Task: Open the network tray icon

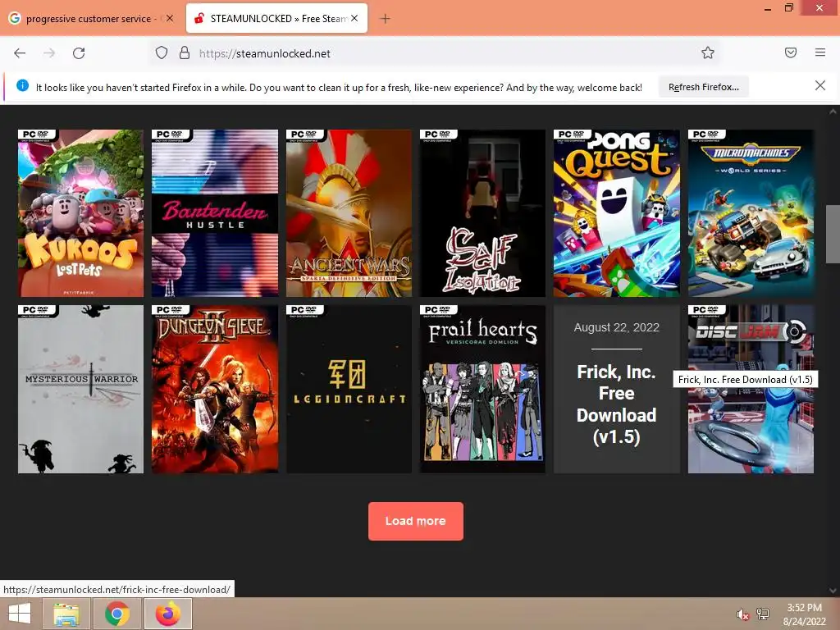Action: 763,614
